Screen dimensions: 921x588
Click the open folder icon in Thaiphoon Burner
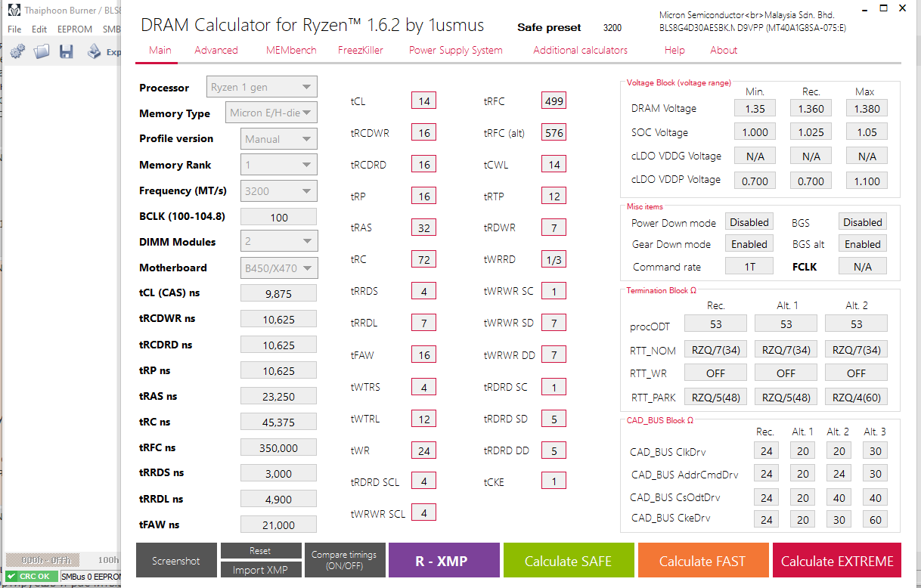point(42,51)
